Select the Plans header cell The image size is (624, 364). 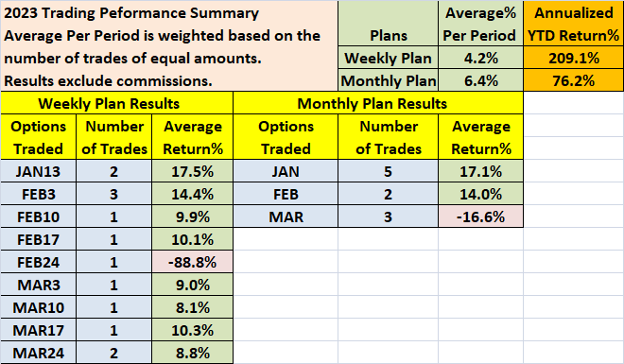click(x=388, y=24)
